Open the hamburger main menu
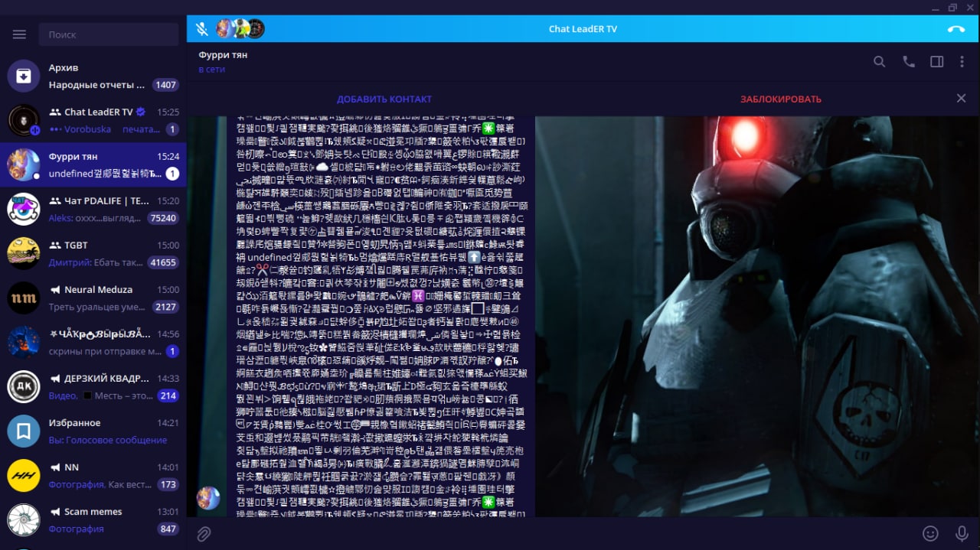Screen dimensions: 980x550 click(20, 34)
